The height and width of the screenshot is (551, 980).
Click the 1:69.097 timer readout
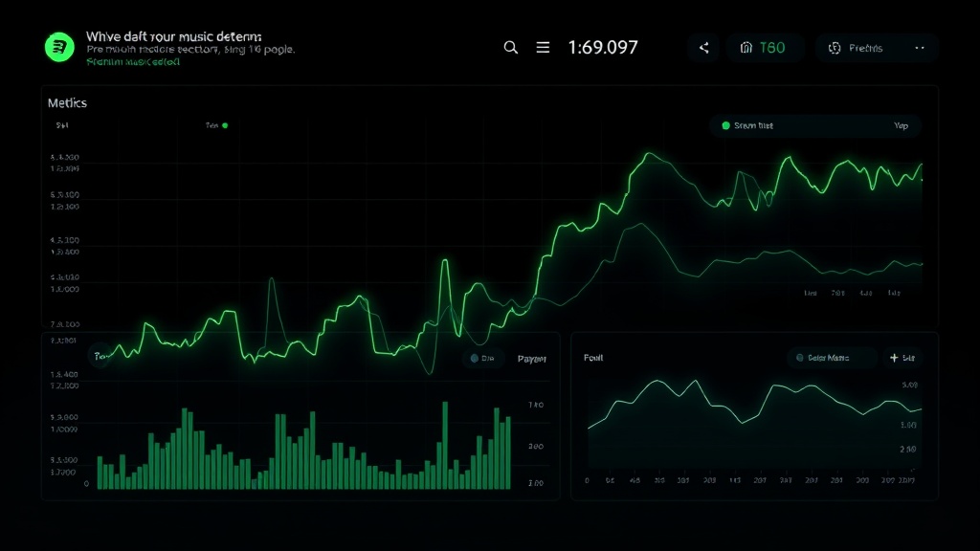(x=603, y=48)
